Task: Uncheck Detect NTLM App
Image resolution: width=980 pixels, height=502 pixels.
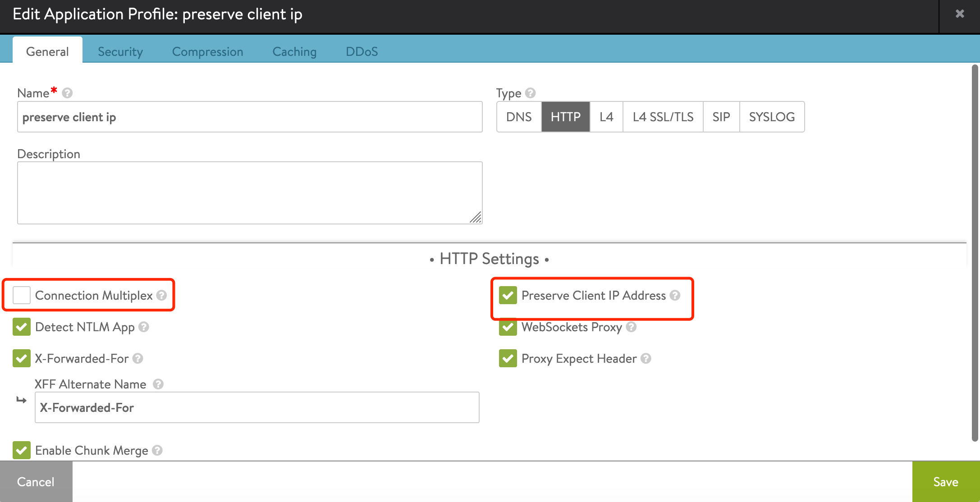Action: click(22, 327)
